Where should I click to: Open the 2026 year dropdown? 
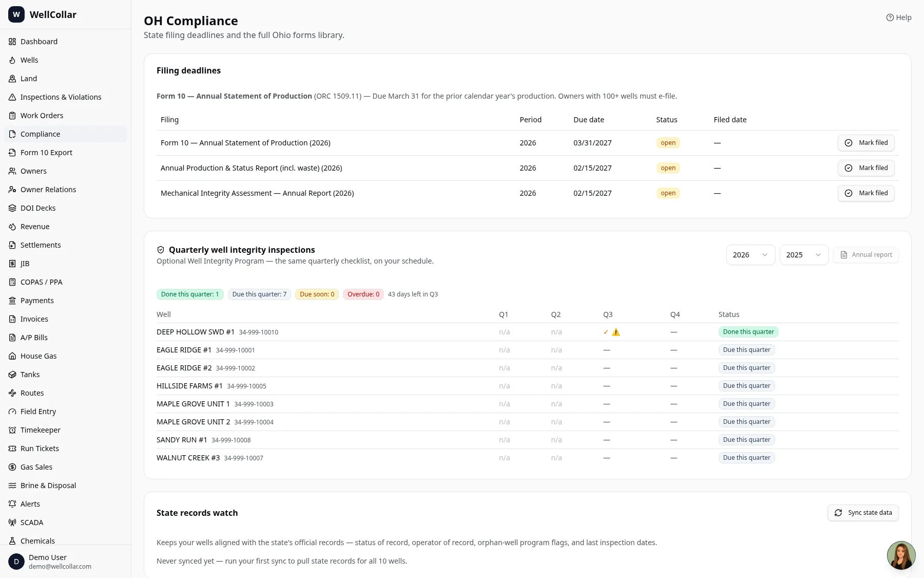750,255
